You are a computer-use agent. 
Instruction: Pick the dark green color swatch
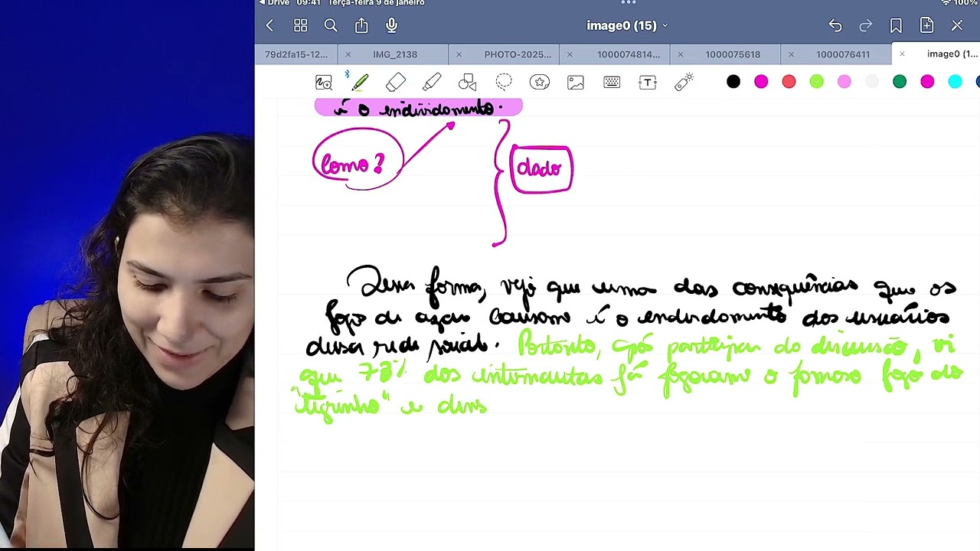pos(900,82)
